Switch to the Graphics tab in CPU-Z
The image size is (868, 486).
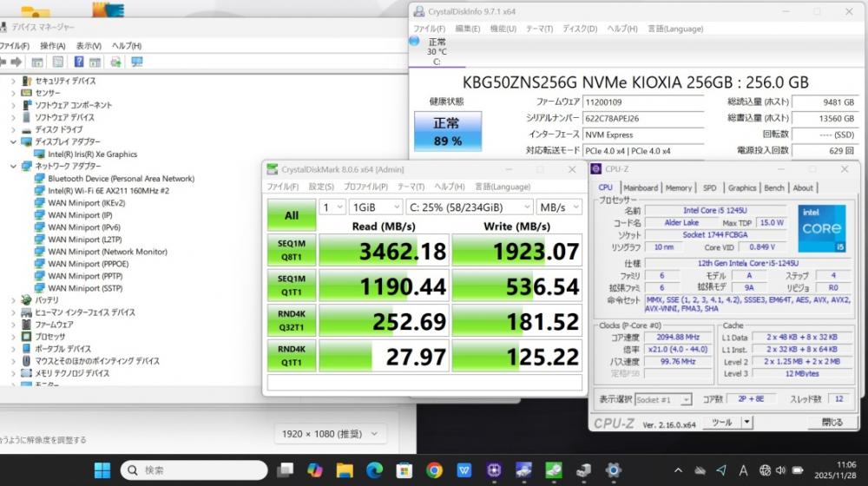point(742,188)
